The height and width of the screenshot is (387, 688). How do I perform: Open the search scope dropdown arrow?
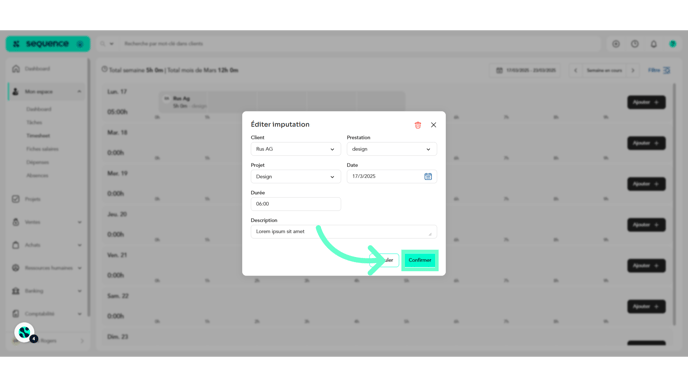[x=111, y=44]
